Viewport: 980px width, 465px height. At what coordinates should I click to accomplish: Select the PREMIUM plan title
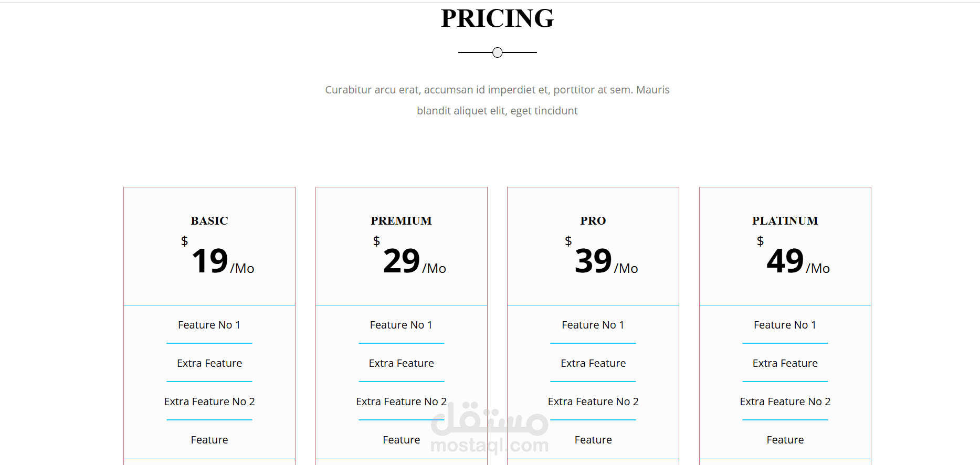(x=402, y=221)
